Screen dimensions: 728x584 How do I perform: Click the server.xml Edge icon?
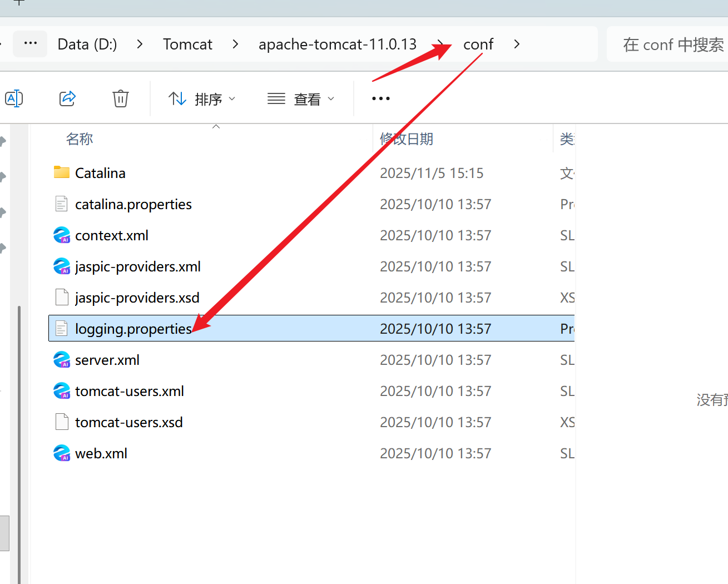[x=62, y=360]
